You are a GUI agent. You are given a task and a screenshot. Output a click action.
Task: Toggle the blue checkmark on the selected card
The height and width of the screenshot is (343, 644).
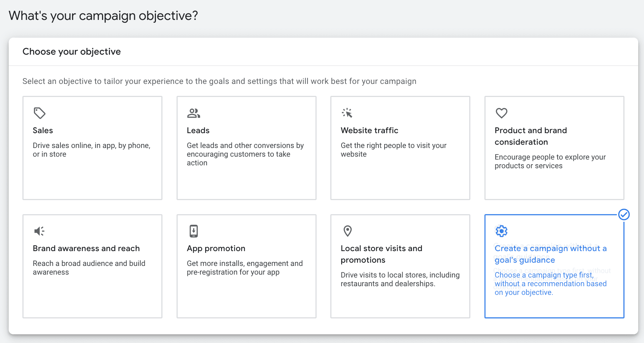click(624, 215)
